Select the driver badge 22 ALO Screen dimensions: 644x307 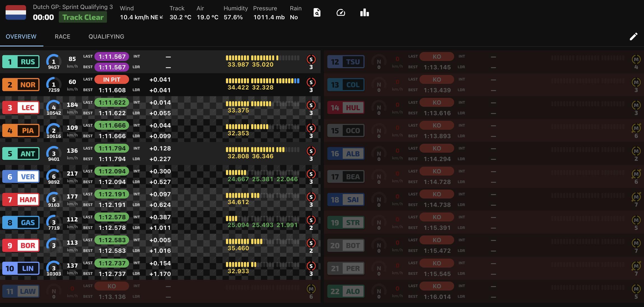346,291
